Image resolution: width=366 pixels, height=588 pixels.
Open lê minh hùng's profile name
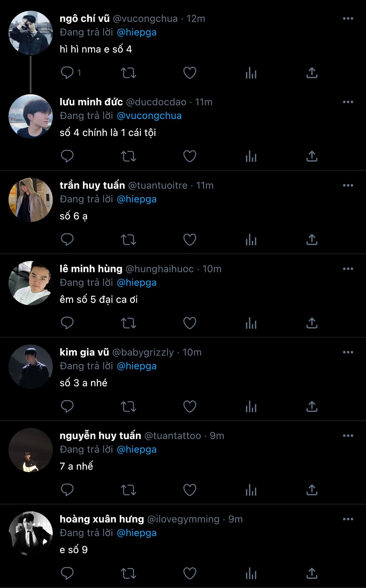(x=91, y=269)
